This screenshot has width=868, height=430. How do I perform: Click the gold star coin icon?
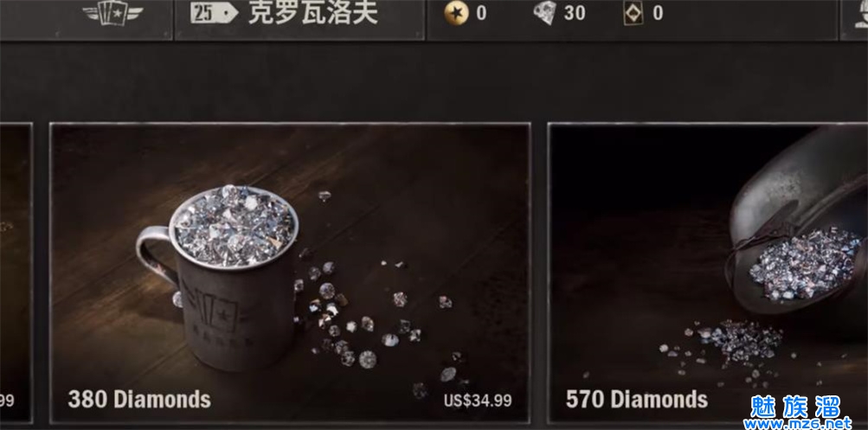[456, 13]
